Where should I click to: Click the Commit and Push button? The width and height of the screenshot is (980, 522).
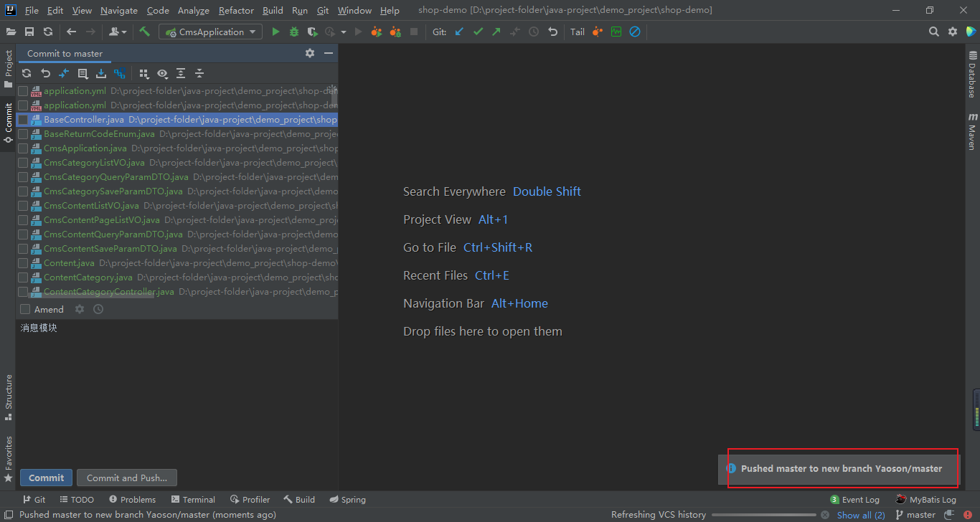127,478
